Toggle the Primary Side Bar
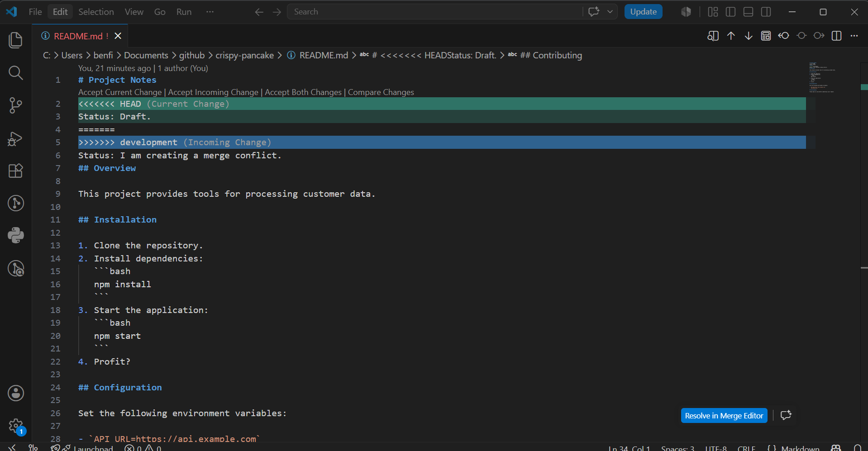 [x=731, y=12]
